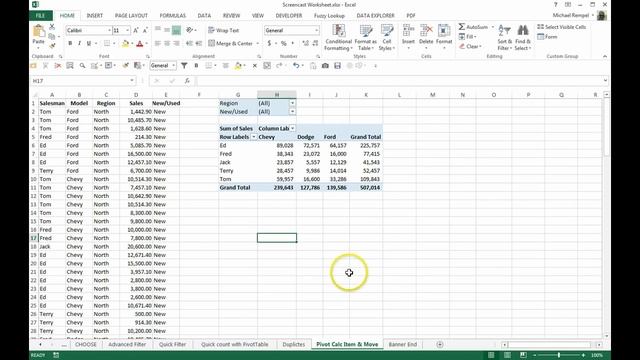
Task: Click the filter funnel icon in the Quick Access Toolbar
Action: tap(184, 66)
